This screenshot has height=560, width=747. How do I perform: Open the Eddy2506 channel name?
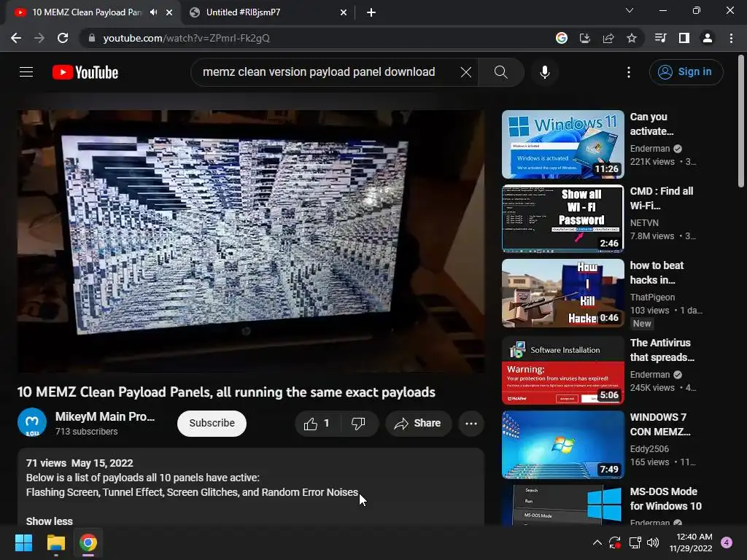pos(649,448)
